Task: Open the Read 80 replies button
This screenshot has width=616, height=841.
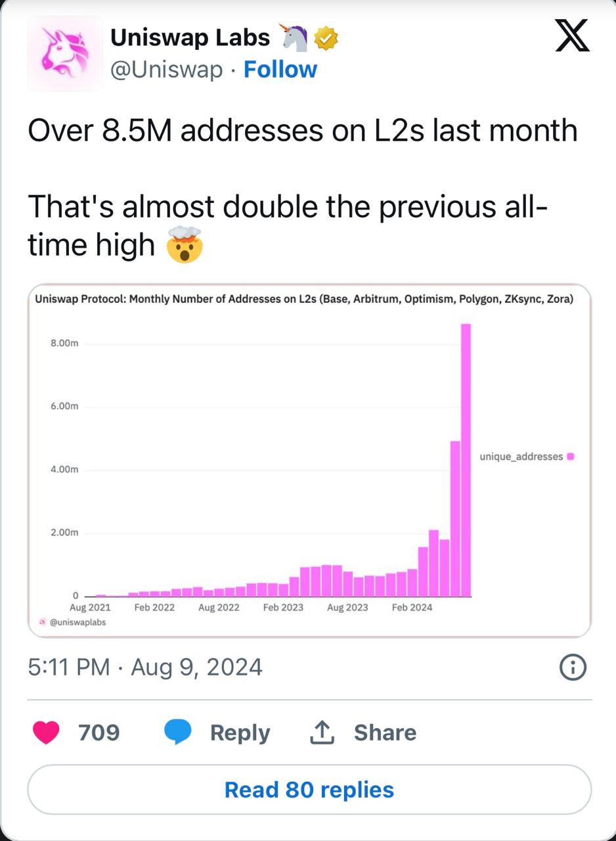Action: tap(309, 789)
